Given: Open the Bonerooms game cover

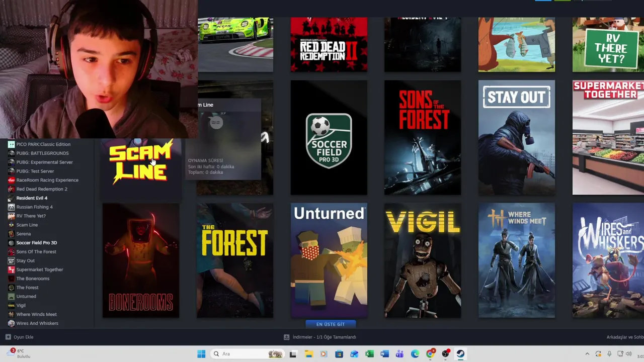Looking at the screenshot, I should coord(141,260).
